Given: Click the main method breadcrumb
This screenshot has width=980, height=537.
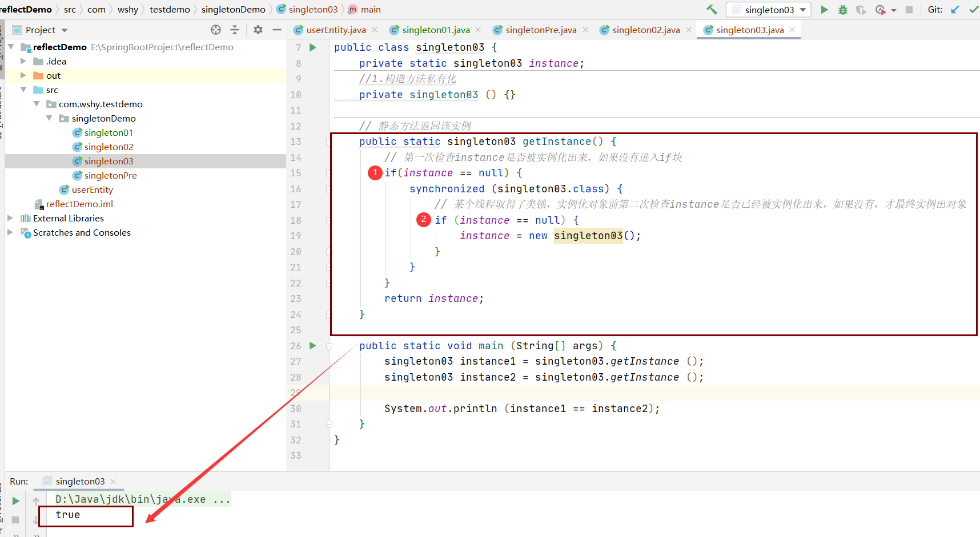Looking at the screenshot, I should pos(365,10).
